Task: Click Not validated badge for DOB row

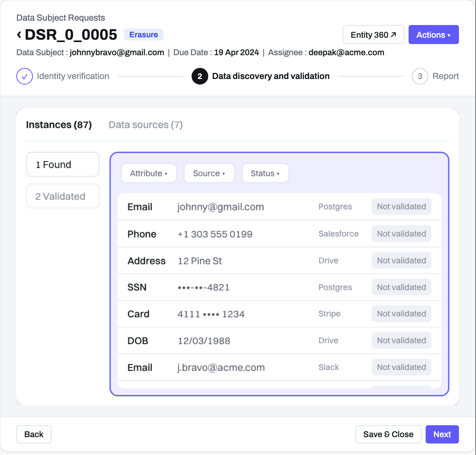Action: tap(401, 340)
